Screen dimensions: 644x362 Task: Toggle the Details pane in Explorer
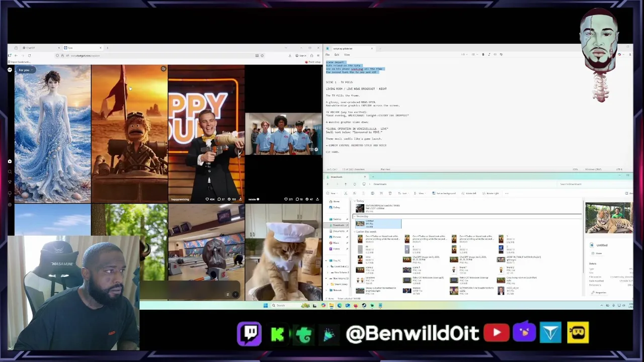tap(629, 194)
